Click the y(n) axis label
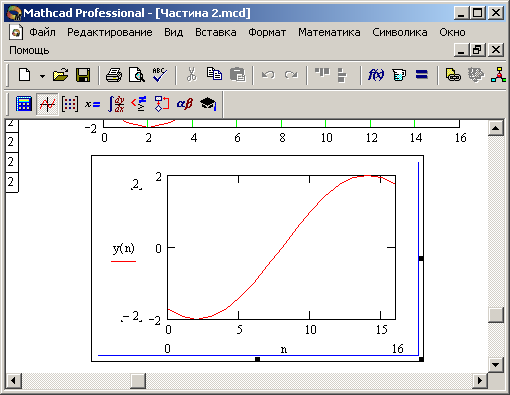510x395 pixels. click(124, 249)
